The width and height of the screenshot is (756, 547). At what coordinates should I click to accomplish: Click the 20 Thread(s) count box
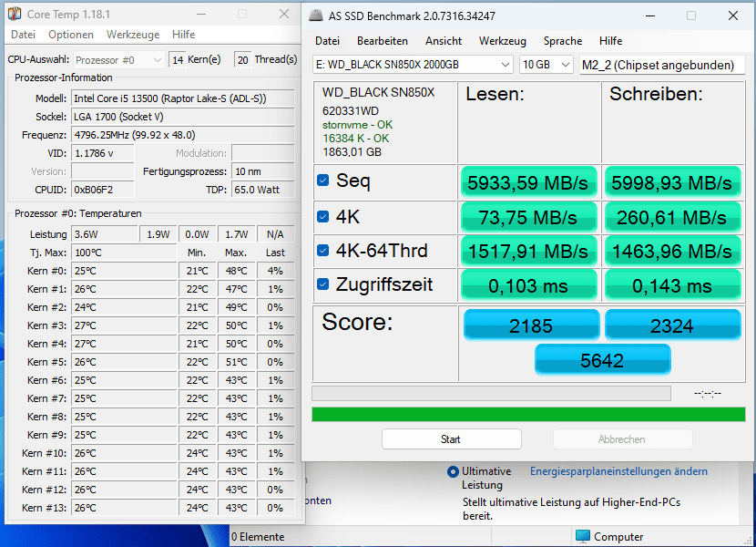click(242, 60)
